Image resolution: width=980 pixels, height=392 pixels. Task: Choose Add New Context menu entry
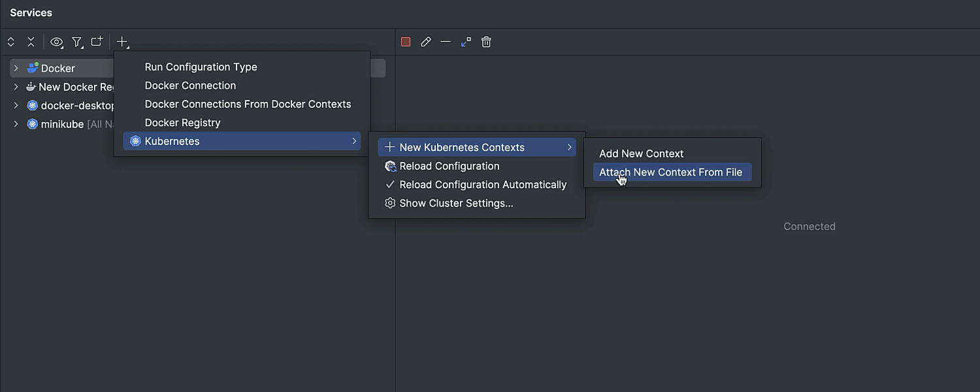point(641,154)
